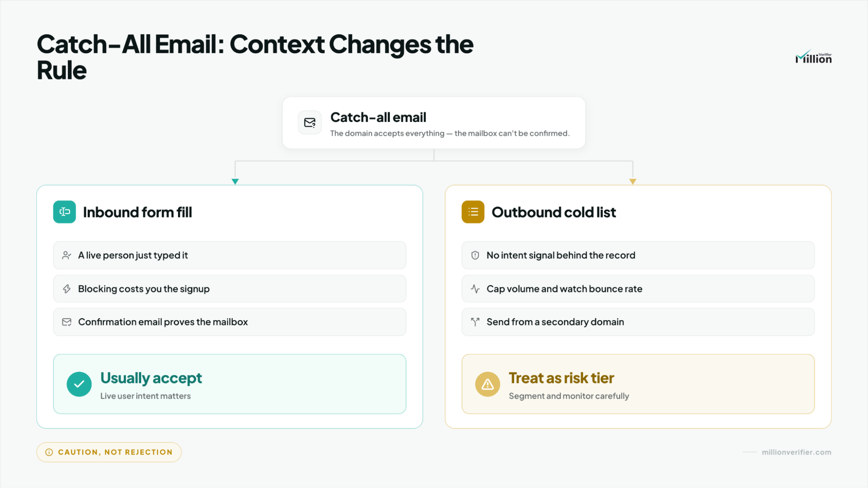Click the teal Inbound form fill icon
The width and height of the screenshot is (868, 488).
point(65,212)
